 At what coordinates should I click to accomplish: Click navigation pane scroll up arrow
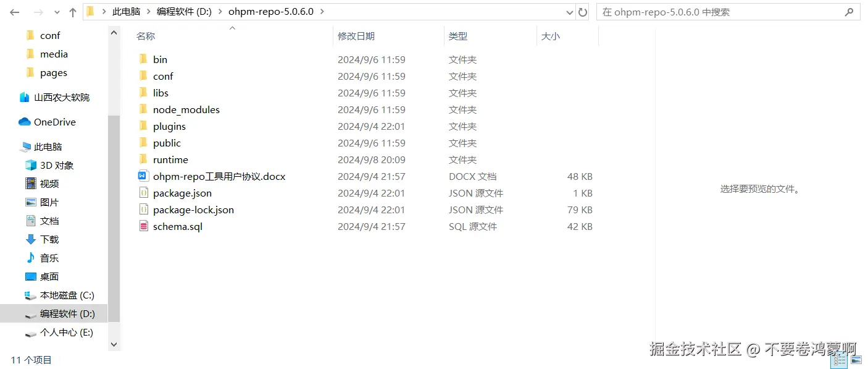pyautogui.click(x=114, y=33)
